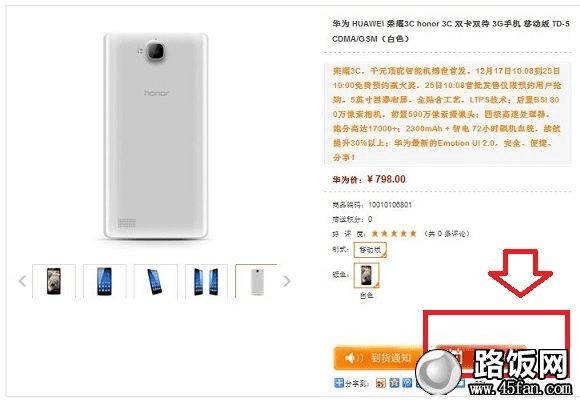The image size is (580, 400).
Task: Open the white back-view thumbnail
Action: click(x=256, y=281)
